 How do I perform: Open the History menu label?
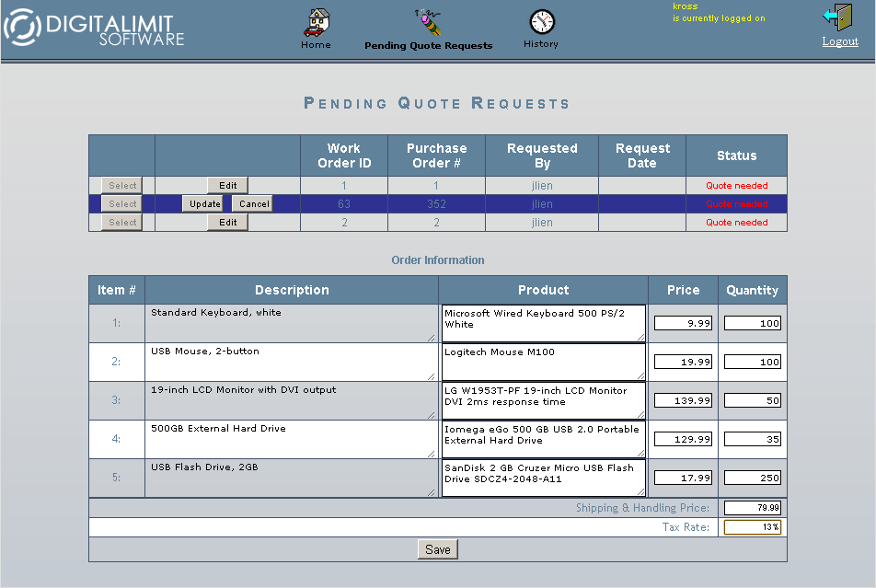541,43
